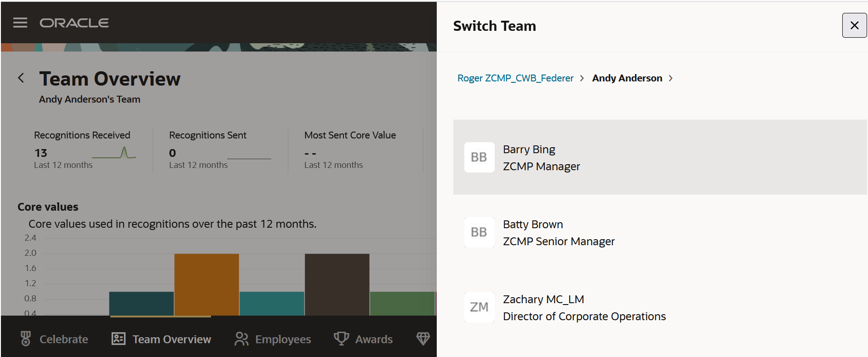Click Zachary's ZM avatar thumbnail
The image size is (868, 357).
479,307
